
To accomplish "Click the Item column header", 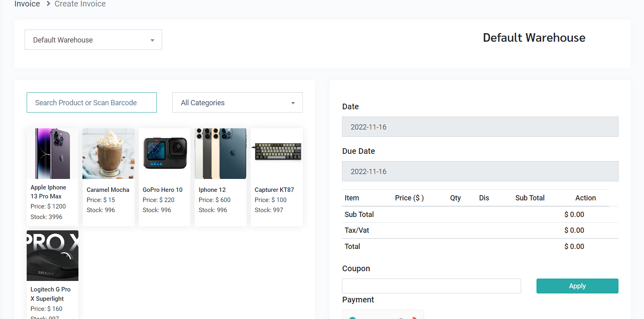I will click(x=352, y=198).
